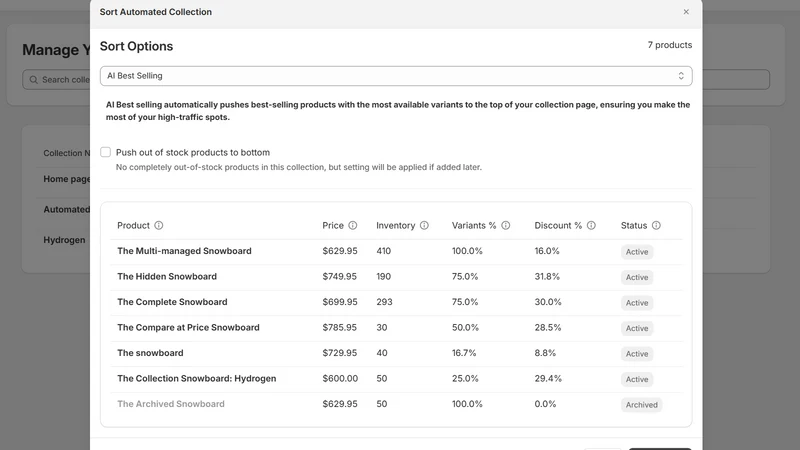Click Active badge for Collection Snowboard: Hydrogen
Viewport: 800px width, 450px height.
[637, 379]
